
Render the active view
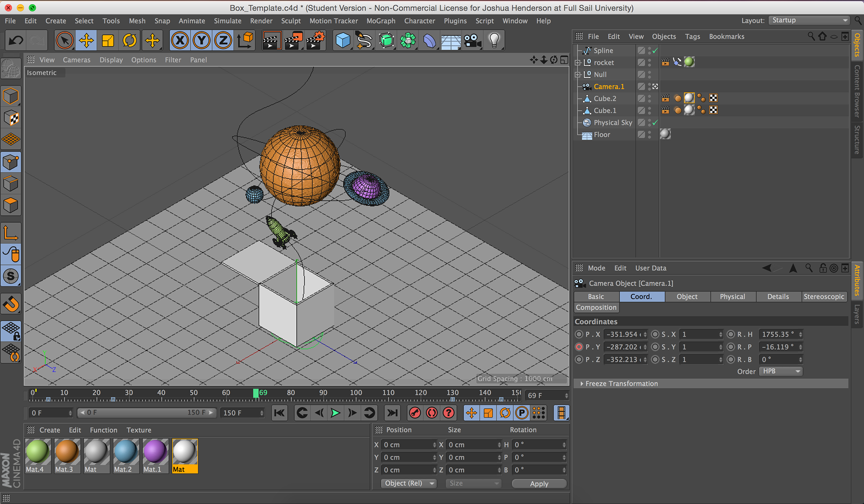272,40
